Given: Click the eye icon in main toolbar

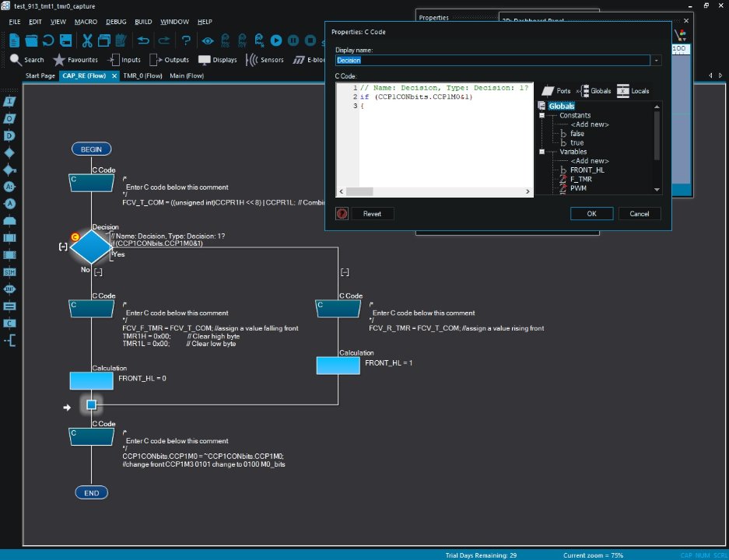Looking at the screenshot, I should pos(208,40).
